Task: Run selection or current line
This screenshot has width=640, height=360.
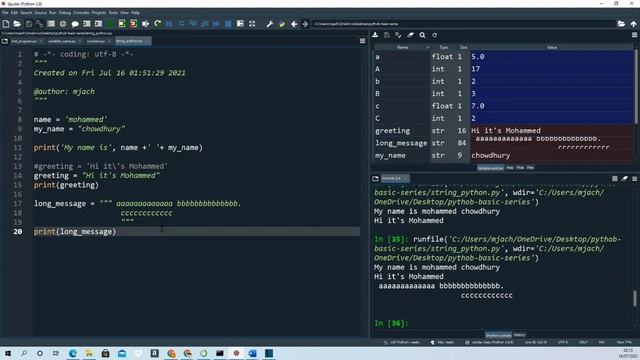Action: tap(145, 24)
